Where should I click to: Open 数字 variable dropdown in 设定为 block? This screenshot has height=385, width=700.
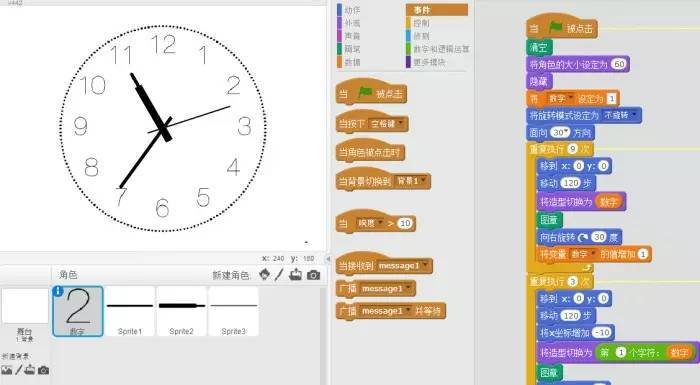pyautogui.click(x=561, y=98)
